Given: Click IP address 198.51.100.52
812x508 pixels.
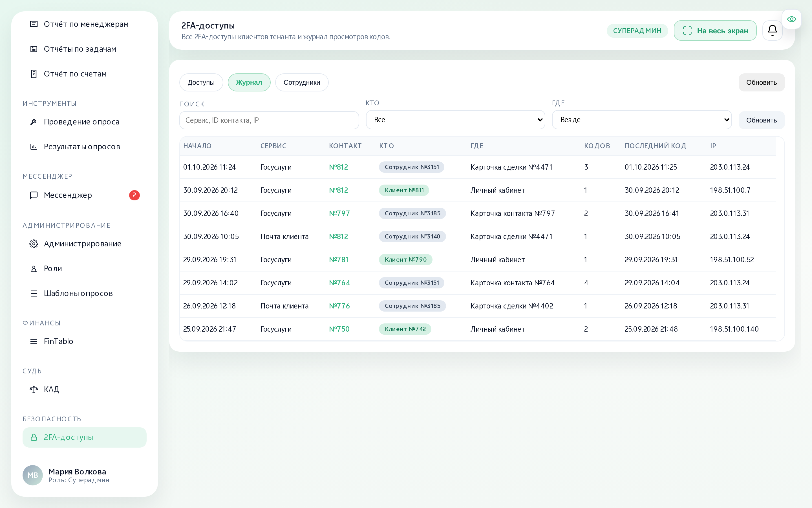Looking at the screenshot, I should pos(732,260).
